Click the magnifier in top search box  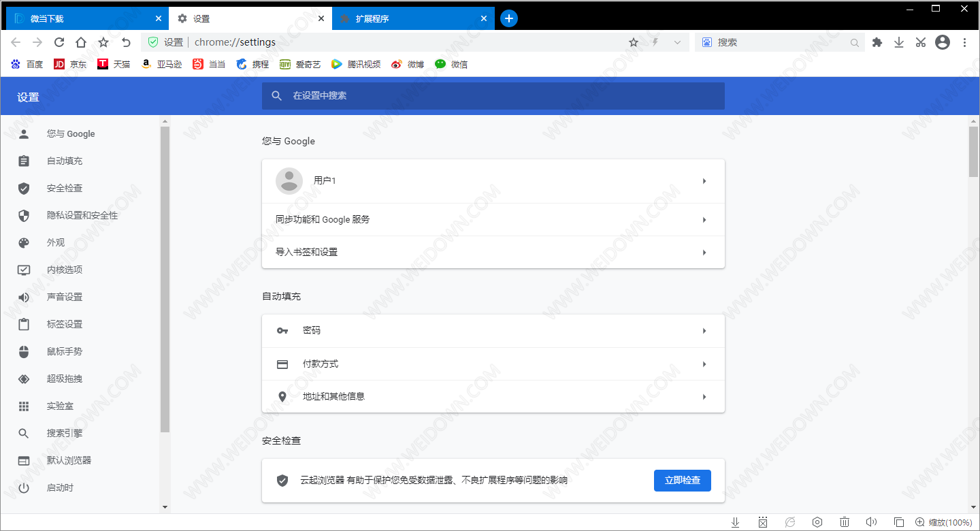[x=855, y=42]
